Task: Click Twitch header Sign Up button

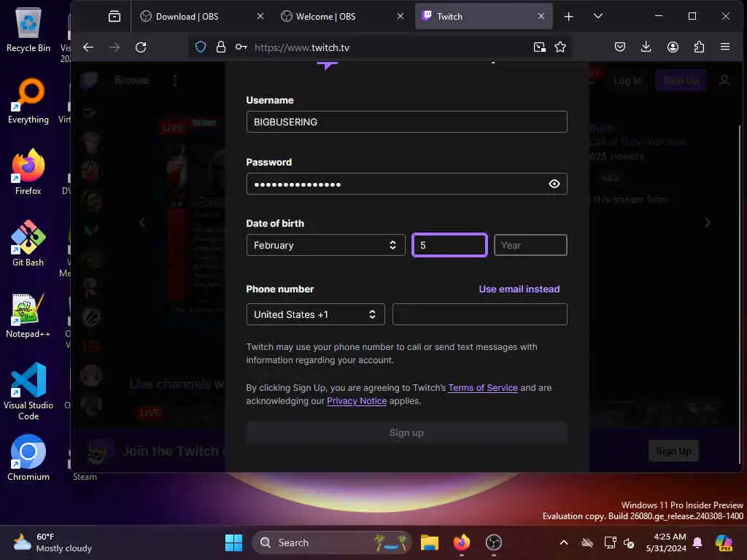Action: click(681, 80)
